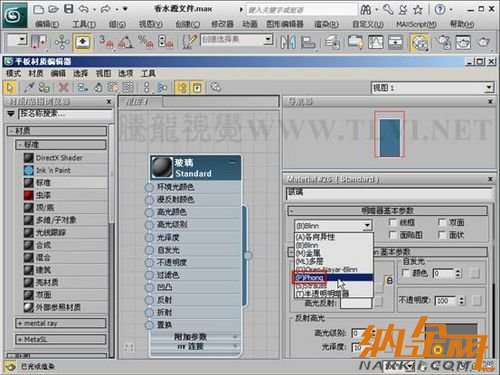Choose (P)Phong from the shader list

[x=334, y=277]
